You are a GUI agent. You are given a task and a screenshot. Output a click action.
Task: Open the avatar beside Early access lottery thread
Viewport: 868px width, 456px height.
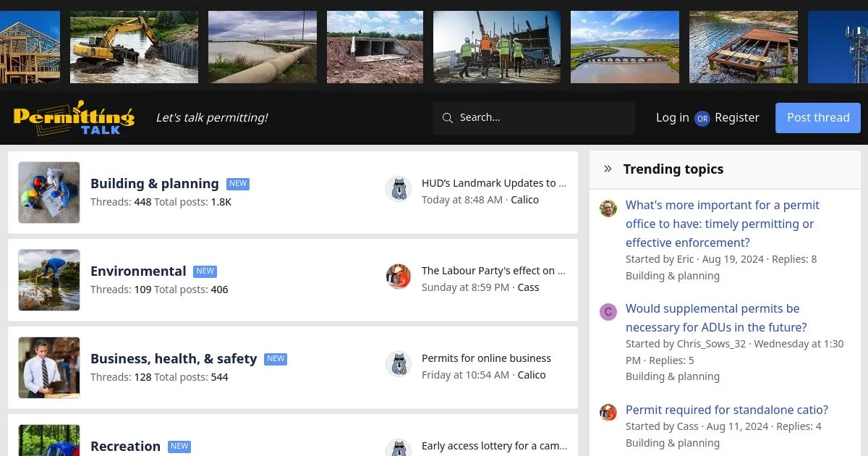point(399,449)
